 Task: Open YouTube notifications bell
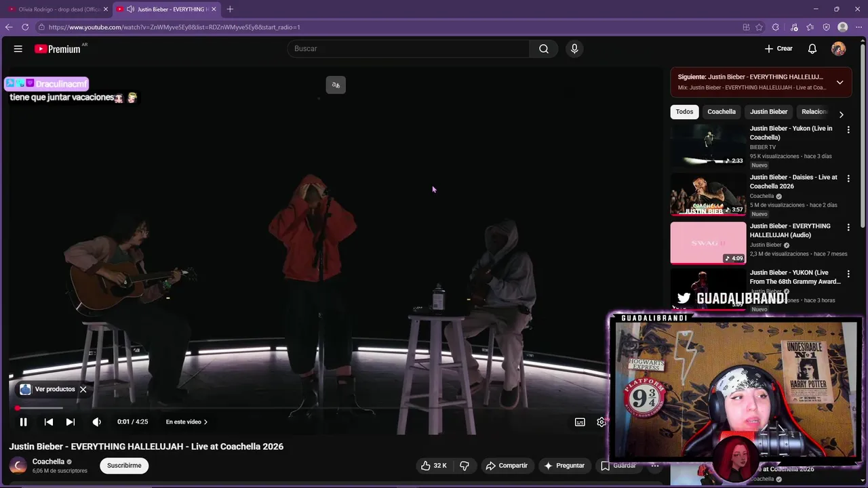pos(812,49)
